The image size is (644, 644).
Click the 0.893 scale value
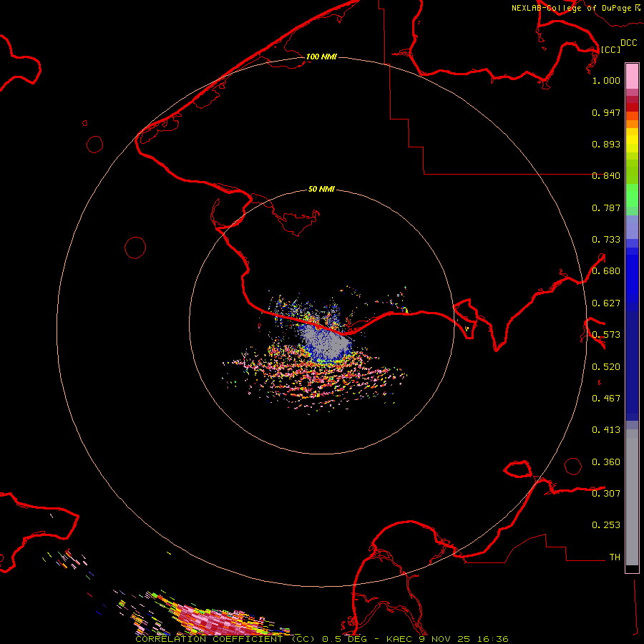click(606, 144)
